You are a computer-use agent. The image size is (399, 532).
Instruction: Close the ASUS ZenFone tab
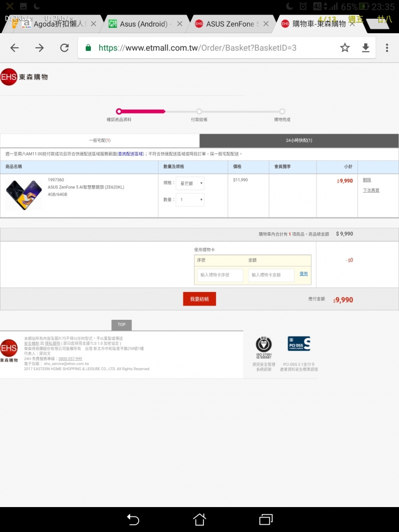266,24
